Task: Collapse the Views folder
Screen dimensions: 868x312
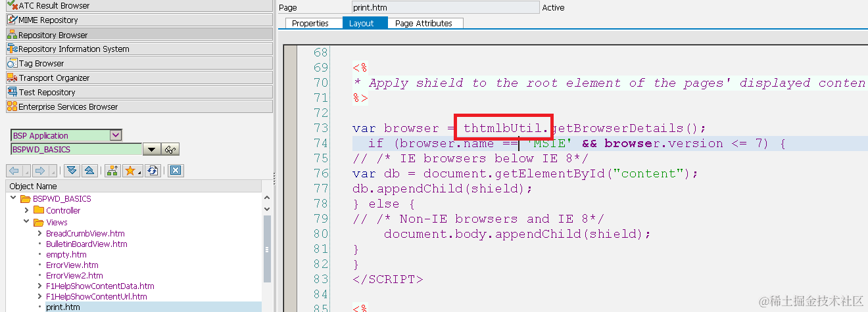Action: [x=26, y=222]
